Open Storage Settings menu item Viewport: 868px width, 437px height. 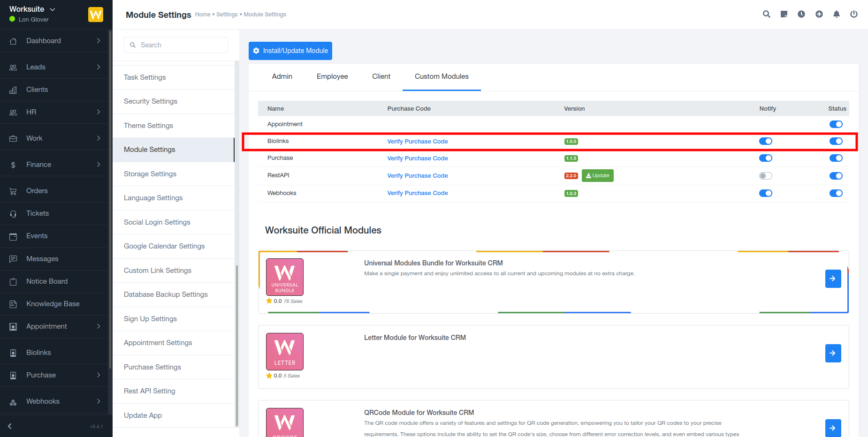point(173,174)
